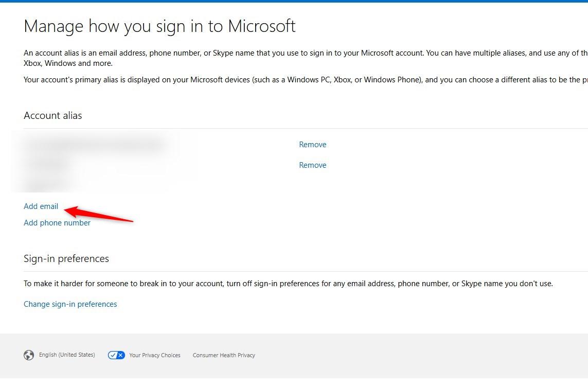The image size is (588, 385).
Task: Open Change sign-in preferences
Action: click(70, 304)
